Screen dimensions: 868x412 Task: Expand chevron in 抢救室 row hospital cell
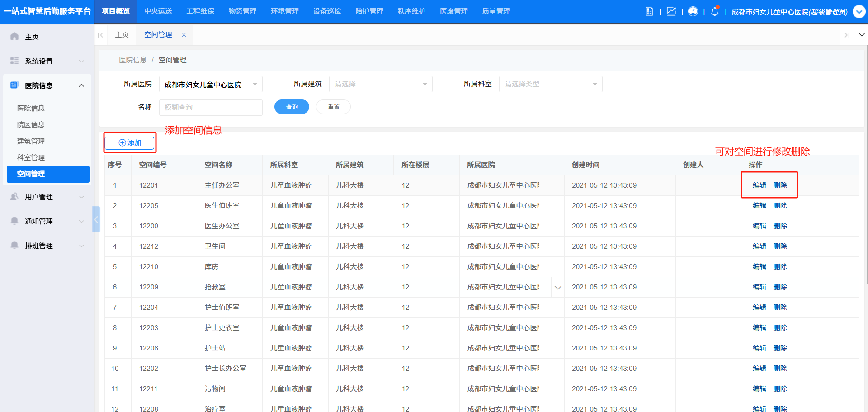(558, 287)
